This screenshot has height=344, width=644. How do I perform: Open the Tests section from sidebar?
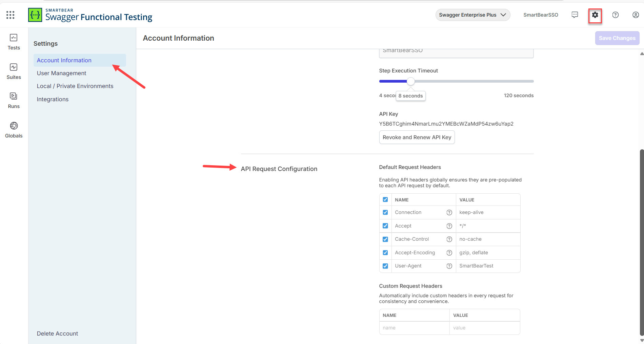pyautogui.click(x=14, y=41)
